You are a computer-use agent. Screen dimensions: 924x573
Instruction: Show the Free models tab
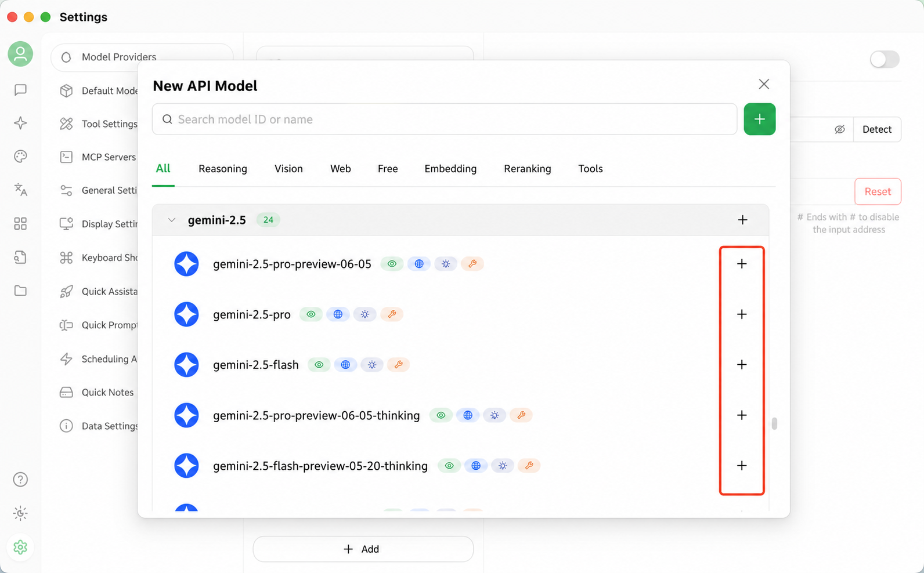388,169
